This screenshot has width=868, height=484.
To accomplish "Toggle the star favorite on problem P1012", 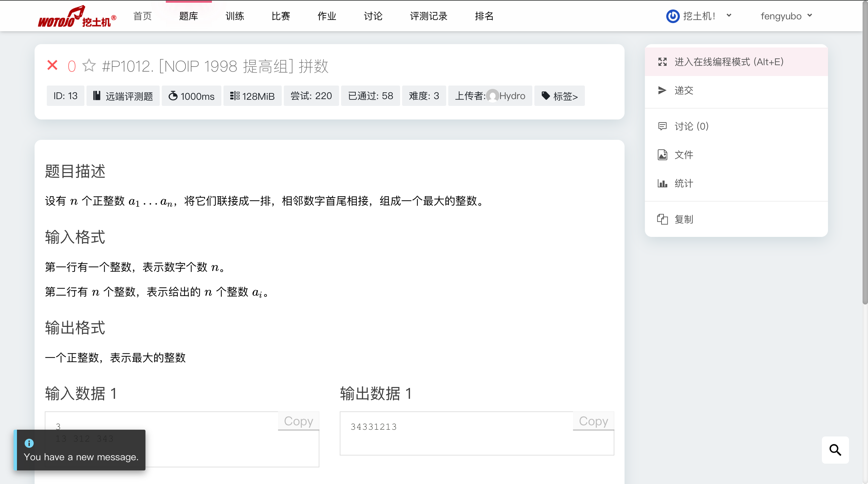I will [89, 66].
